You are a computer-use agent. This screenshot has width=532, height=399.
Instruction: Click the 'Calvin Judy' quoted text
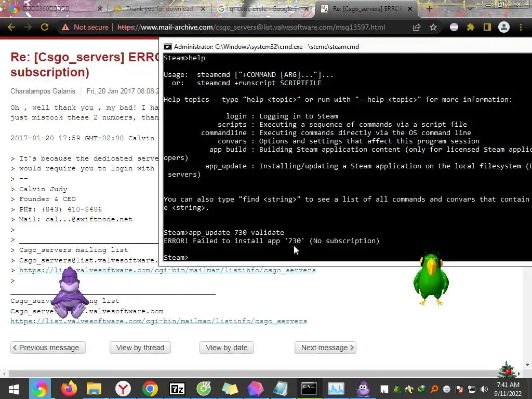[x=43, y=189]
